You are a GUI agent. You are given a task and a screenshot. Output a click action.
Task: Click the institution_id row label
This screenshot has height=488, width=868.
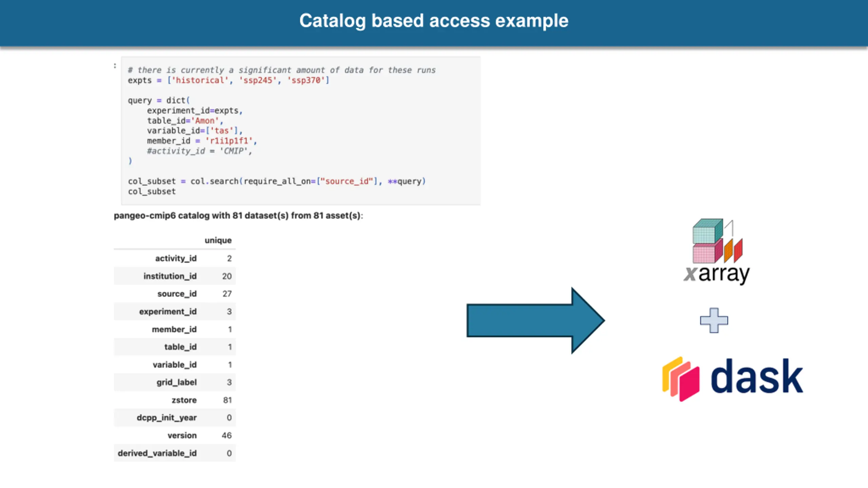coord(170,276)
